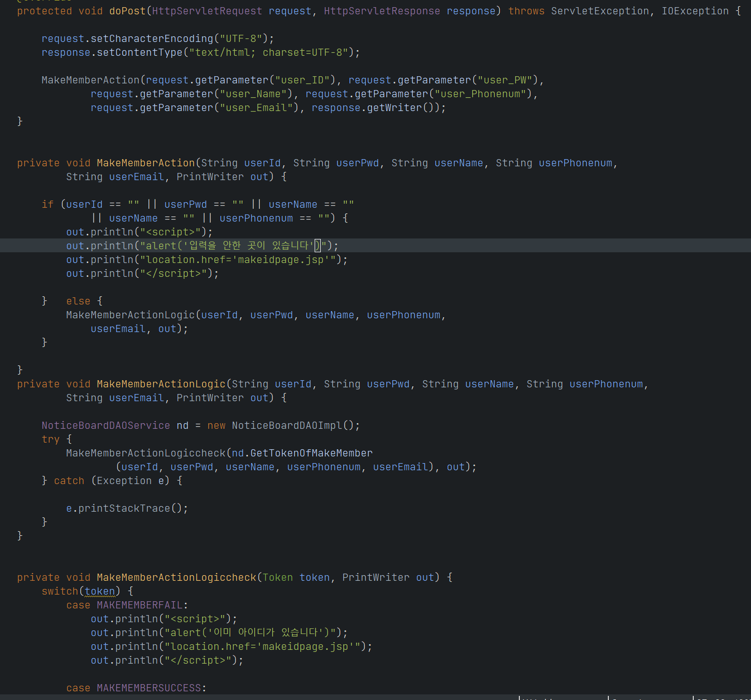Screen dimensions: 751x700
Task: Select the protected keyword
Action: tap(45, 11)
